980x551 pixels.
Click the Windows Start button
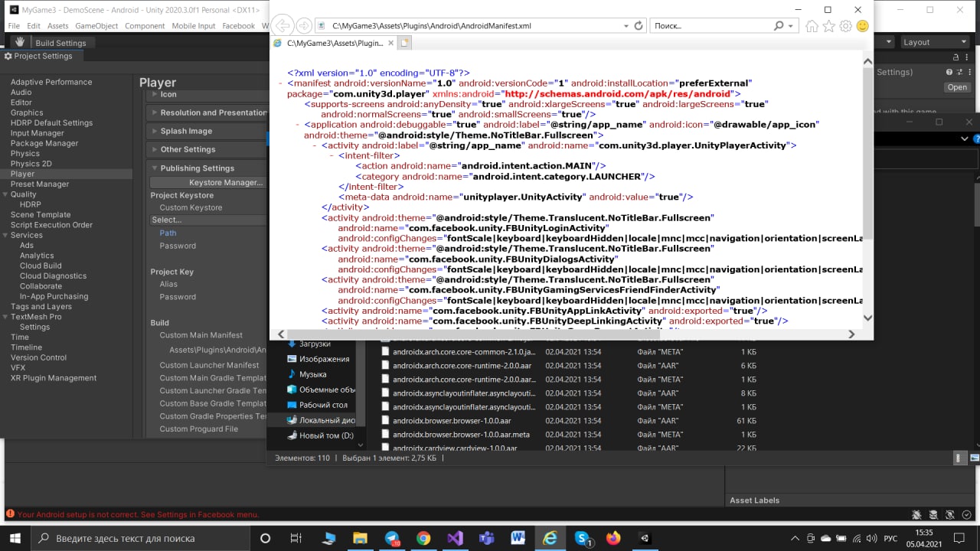click(x=15, y=538)
